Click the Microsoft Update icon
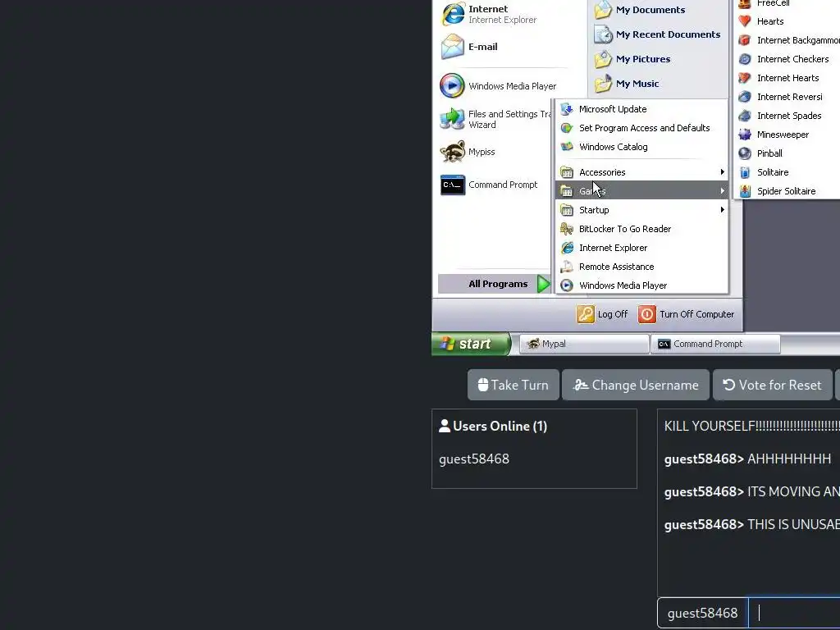840x630 pixels. 567,109
